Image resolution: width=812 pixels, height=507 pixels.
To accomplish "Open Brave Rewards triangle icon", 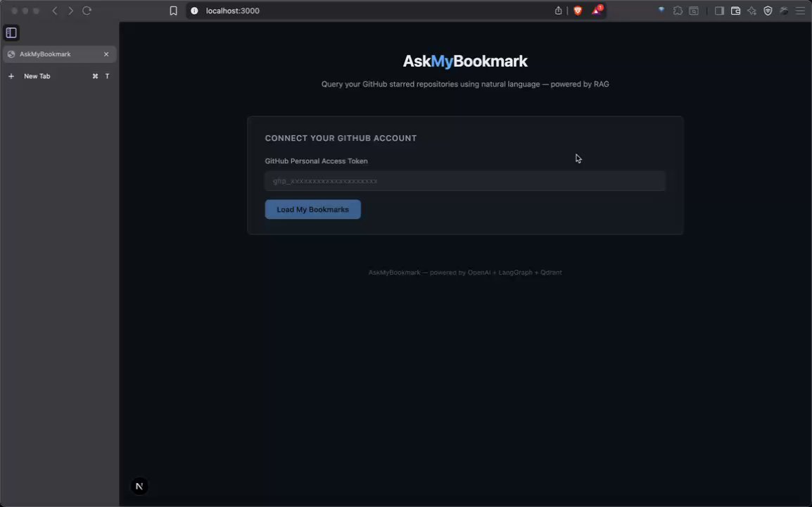I will click(x=597, y=11).
